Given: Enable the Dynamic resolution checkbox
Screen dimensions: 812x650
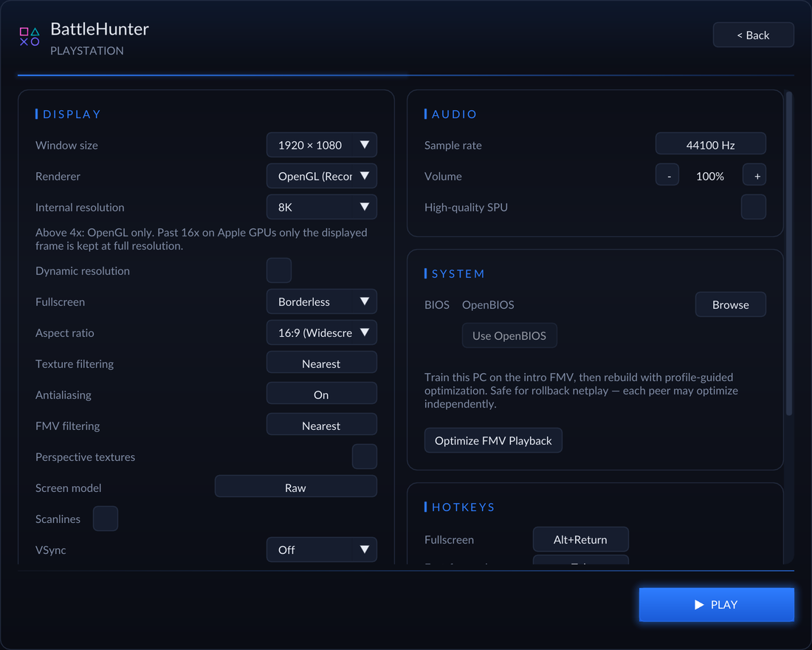Looking at the screenshot, I should tap(279, 270).
